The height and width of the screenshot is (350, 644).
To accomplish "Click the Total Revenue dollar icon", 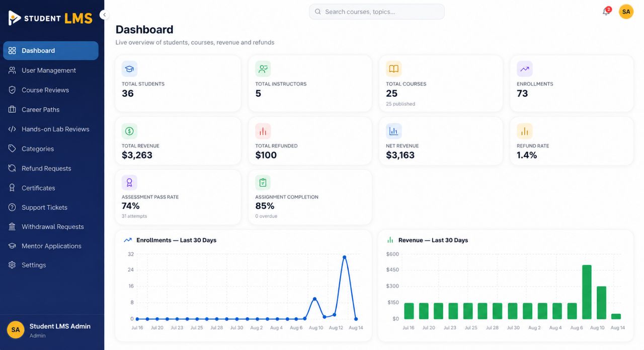I will point(129,131).
